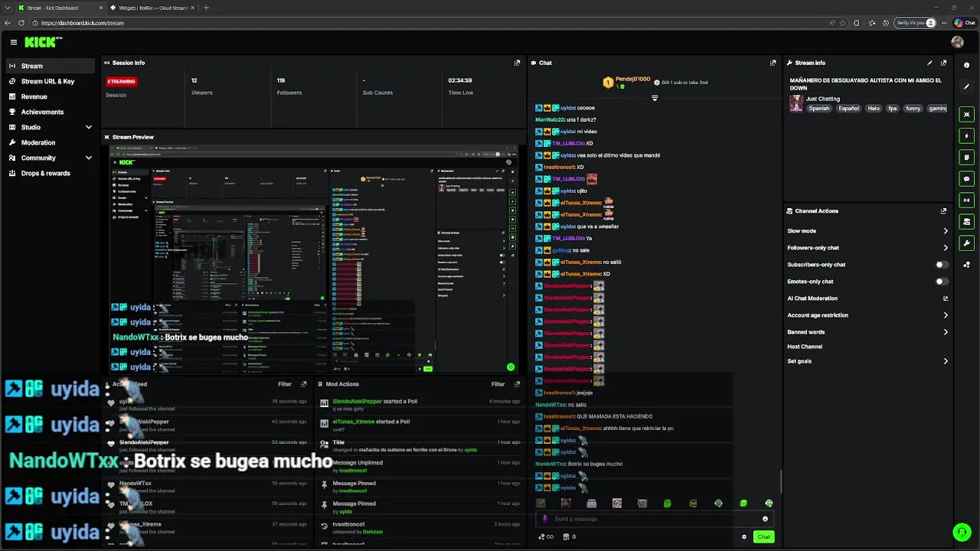980x551 pixels.
Task: Open the hamburger menu beside the Kick logo
Action: coord(13,43)
